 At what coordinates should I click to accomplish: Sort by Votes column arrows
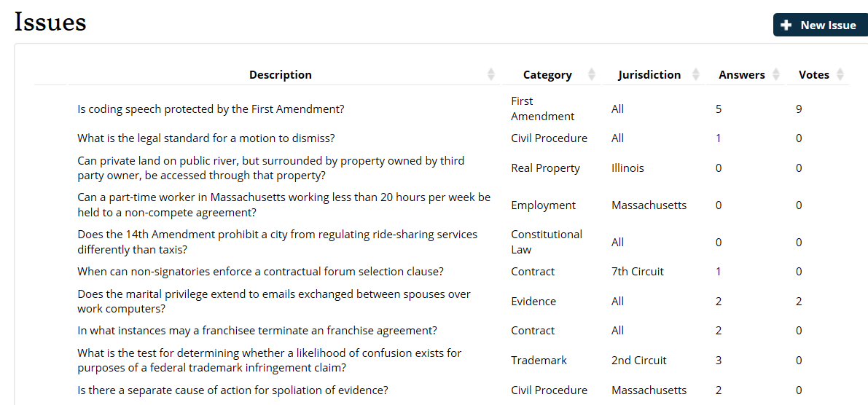point(840,74)
